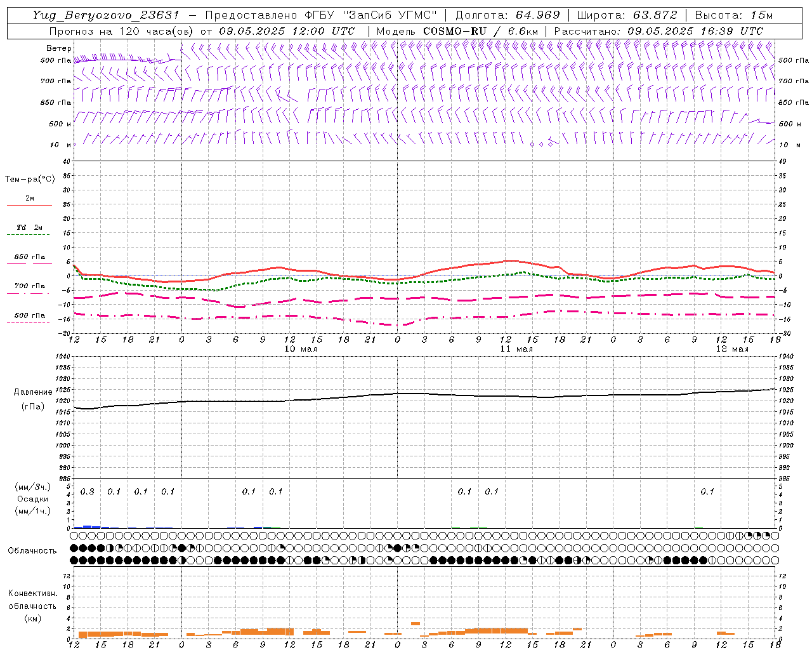
Task: Select the provider text ФГБУ "ЗапСиб УГМС"
Action: (x=372, y=15)
